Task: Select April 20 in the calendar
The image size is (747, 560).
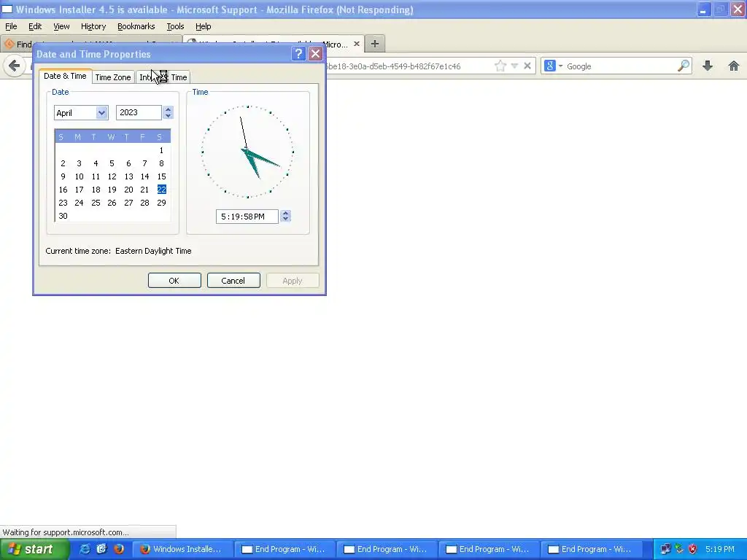Action: [x=128, y=190]
